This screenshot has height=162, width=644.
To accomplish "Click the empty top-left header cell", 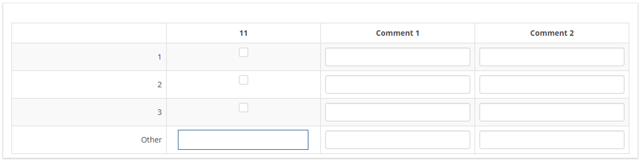I will point(89,33).
